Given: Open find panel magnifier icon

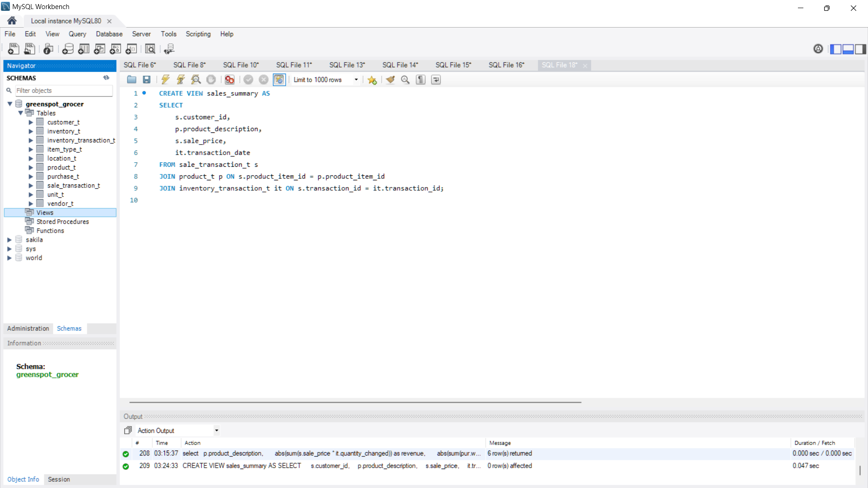Looking at the screenshot, I should pyautogui.click(x=406, y=80).
